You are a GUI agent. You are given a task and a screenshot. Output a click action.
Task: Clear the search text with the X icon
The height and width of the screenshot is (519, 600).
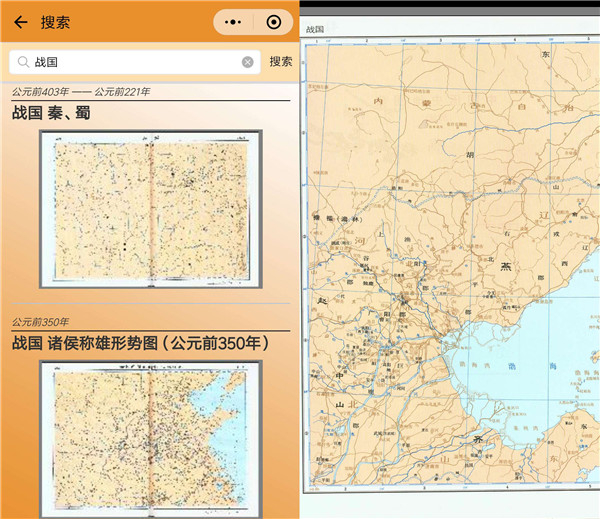248,62
